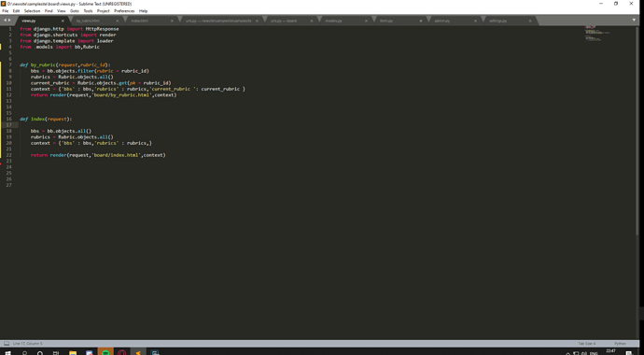This screenshot has height=355, width=644.
Task: Switch to the models.py tab
Action: click(x=333, y=21)
